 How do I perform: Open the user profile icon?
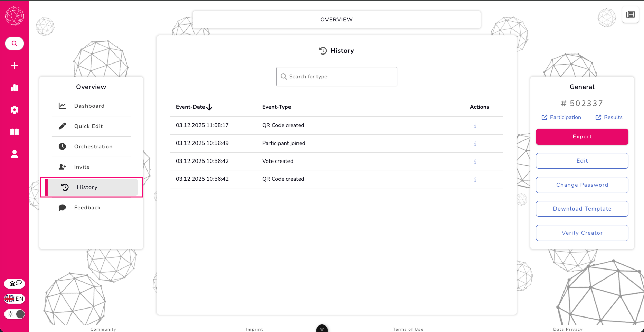15,154
